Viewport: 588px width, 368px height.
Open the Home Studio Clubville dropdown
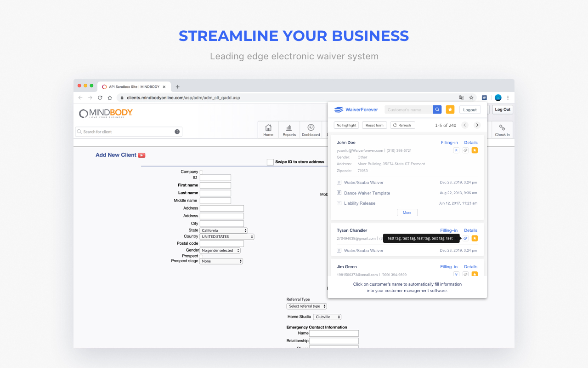click(x=327, y=316)
